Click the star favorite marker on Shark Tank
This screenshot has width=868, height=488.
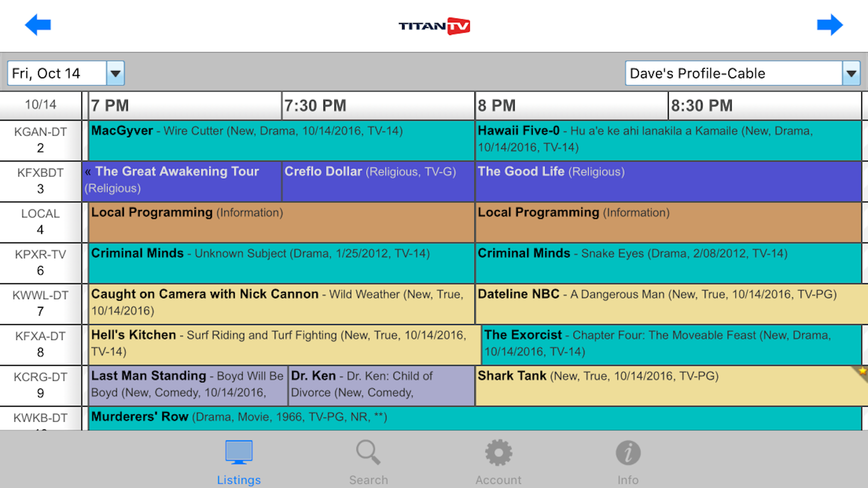pos(862,371)
